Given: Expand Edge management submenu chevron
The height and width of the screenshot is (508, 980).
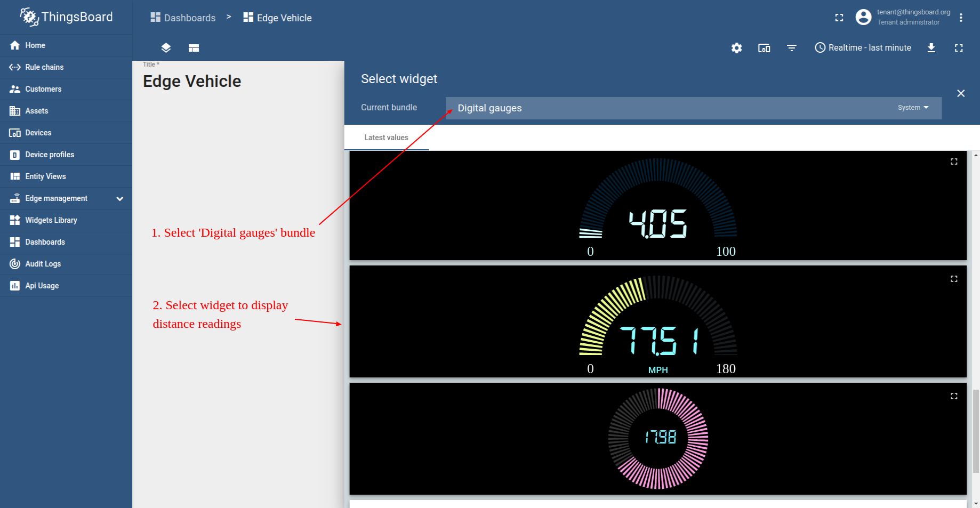Looking at the screenshot, I should [120, 198].
